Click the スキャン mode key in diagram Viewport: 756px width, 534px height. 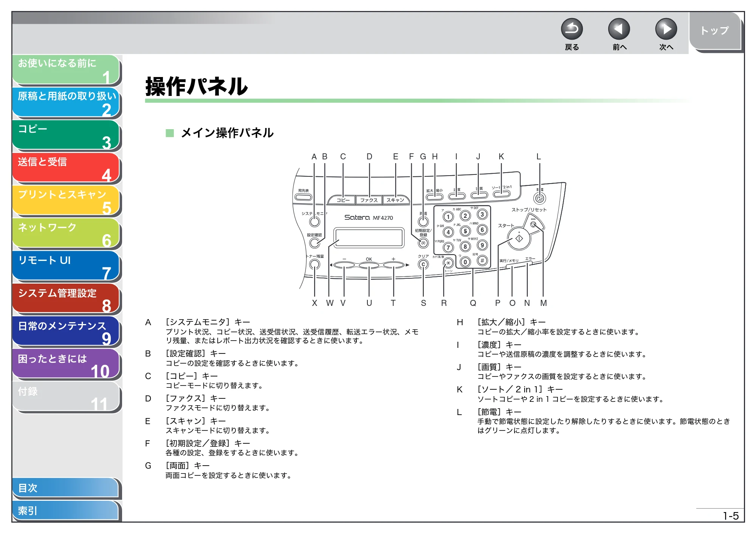click(395, 200)
